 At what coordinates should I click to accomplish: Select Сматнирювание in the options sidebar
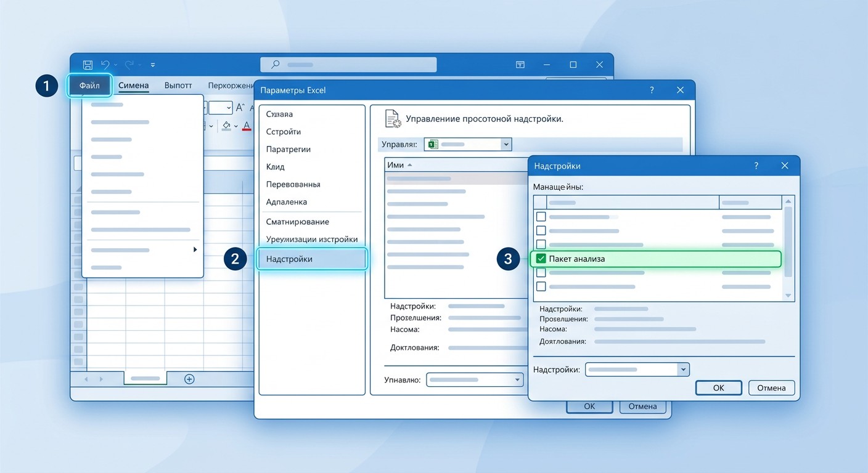(x=298, y=222)
